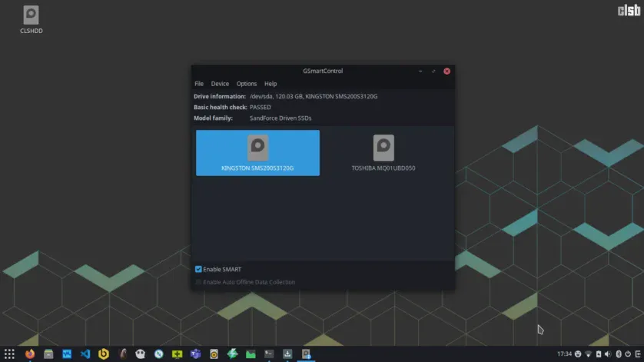The height and width of the screenshot is (362, 644).
Task: Open the File menu
Action: click(199, 84)
